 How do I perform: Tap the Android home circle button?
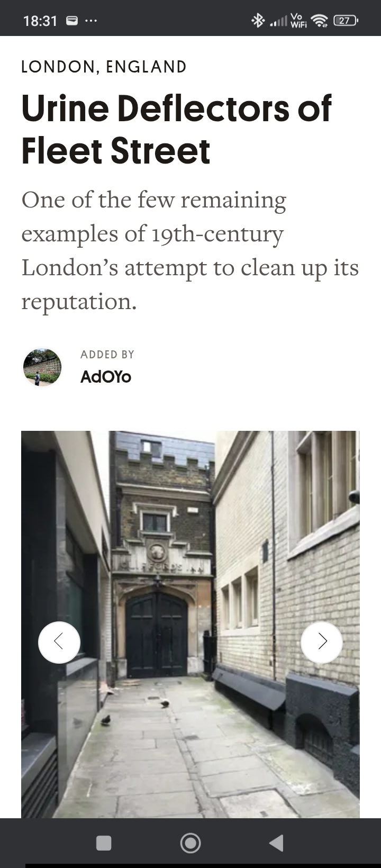(x=190, y=843)
